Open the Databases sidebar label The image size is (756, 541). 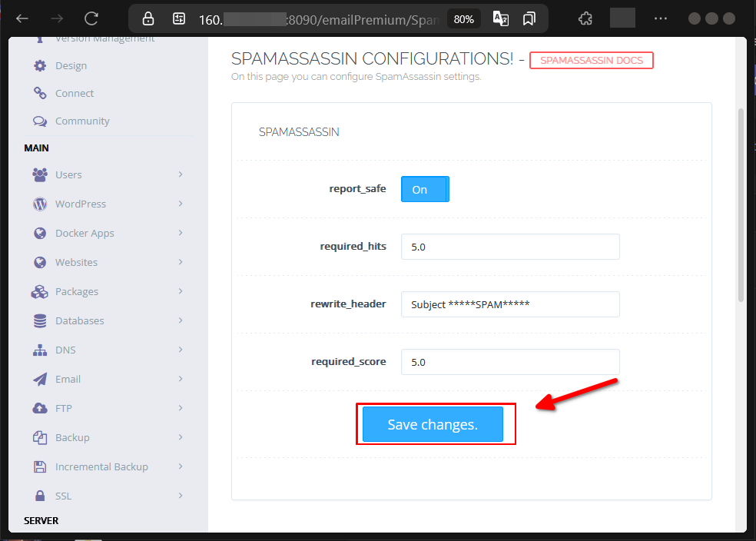80,320
